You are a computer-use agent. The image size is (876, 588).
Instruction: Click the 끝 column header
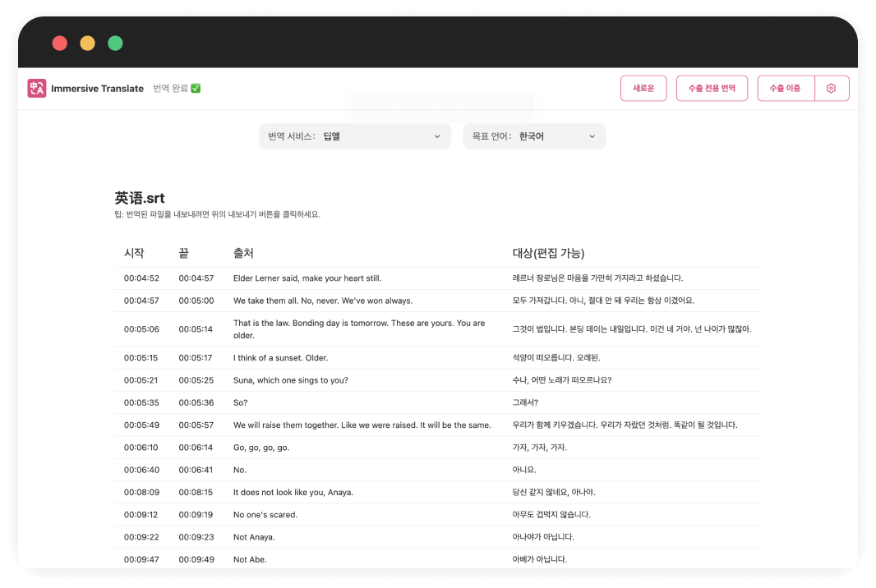coord(183,253)
